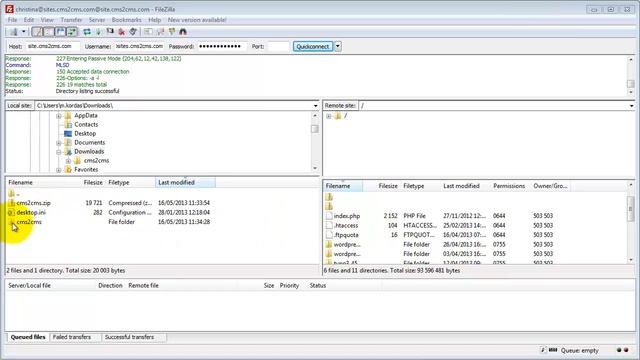Viewport: 640px width, 360px height.
Task: Sort local files by Last modified column
Action: [185, 182]
